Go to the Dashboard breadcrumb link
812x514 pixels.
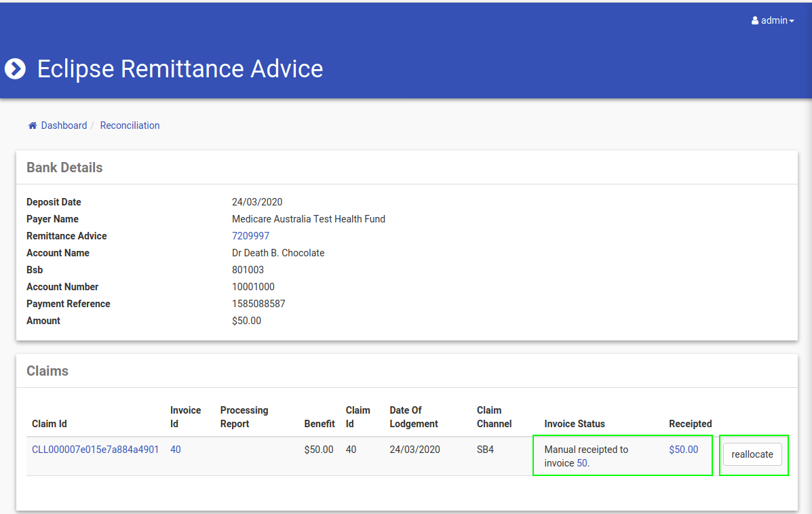(64, 125)
